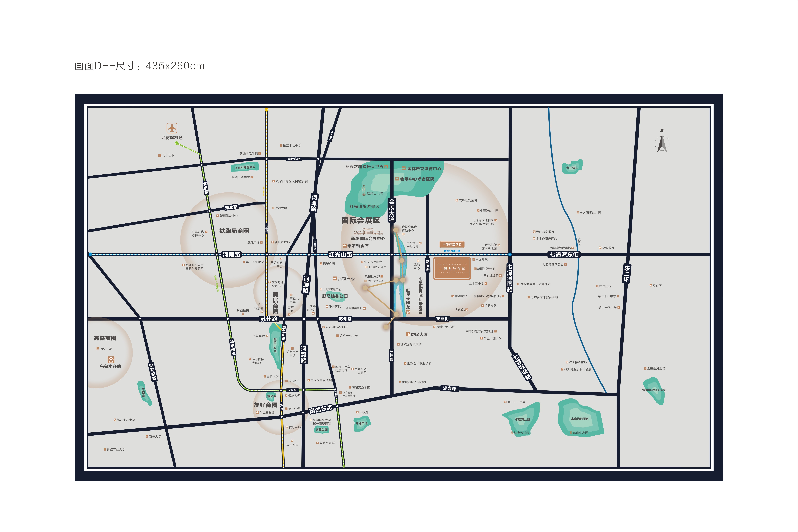Select the 上海大厦 label
Screen dimensions: 798x532
[281, 208]
